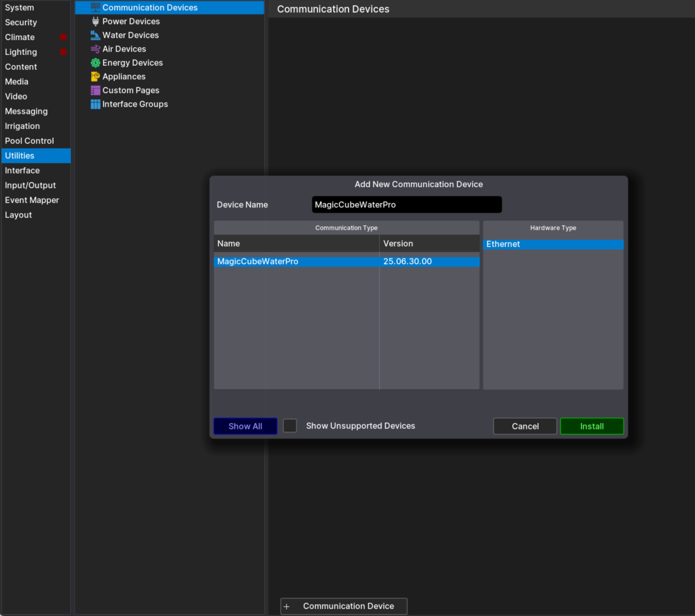Image resolution: width=695 pixels, height=616 pixels.
Task: Click the red indicator beside Lighting
Action: (63, 52)
